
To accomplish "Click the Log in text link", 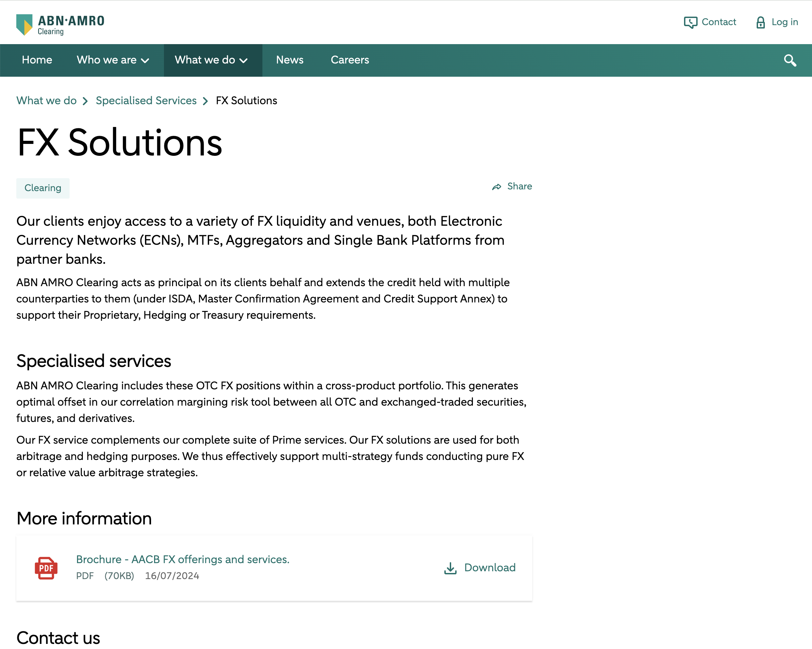I will [x=785, y=22].
